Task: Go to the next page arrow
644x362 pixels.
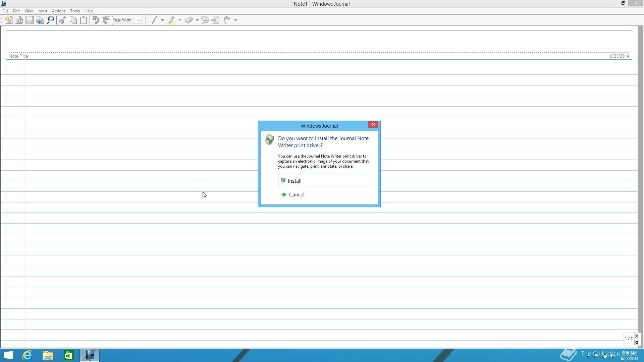Action: [x=637, y=342]
